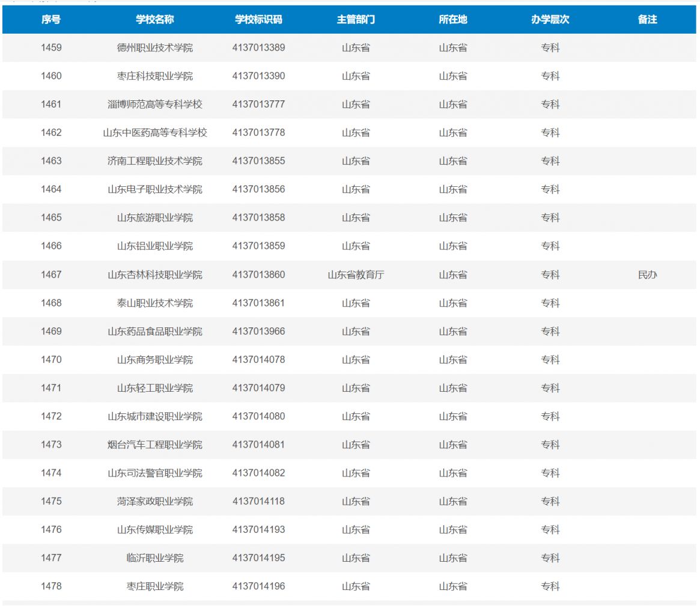Viewport: 700px width, 614px height.
Task: Click the code 4137014118
Action: (258, 501)
